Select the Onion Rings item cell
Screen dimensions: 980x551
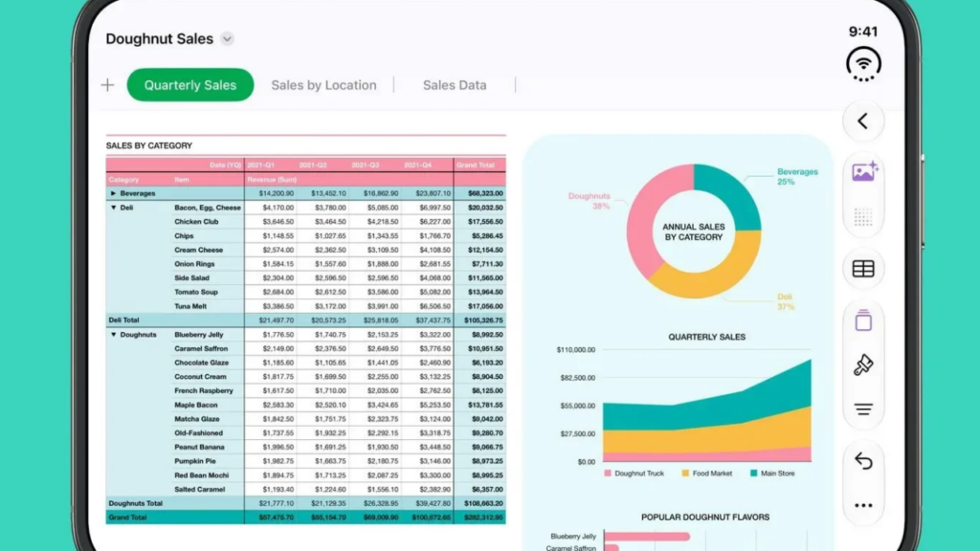pyautogui.click(x=208, y=264)
